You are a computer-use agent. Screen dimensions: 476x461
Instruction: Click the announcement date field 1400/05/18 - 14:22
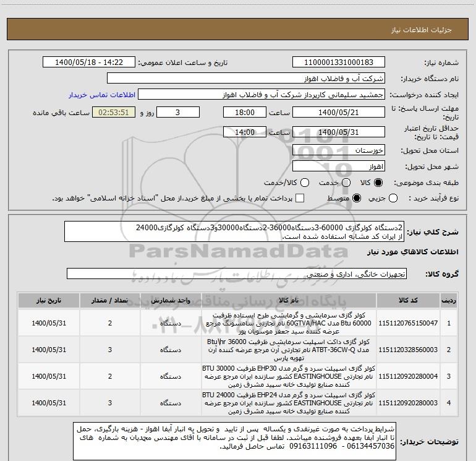(89, 62)
